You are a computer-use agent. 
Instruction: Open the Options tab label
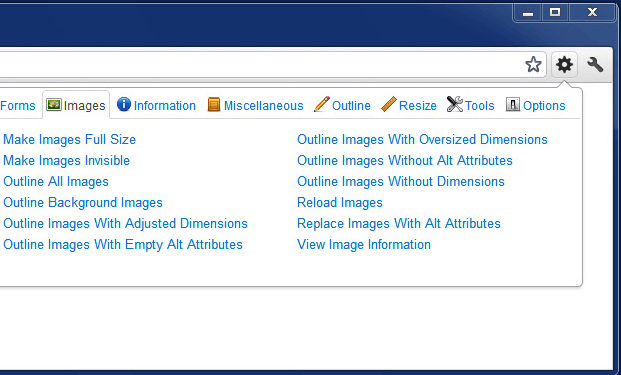click(x=544, y=106)
